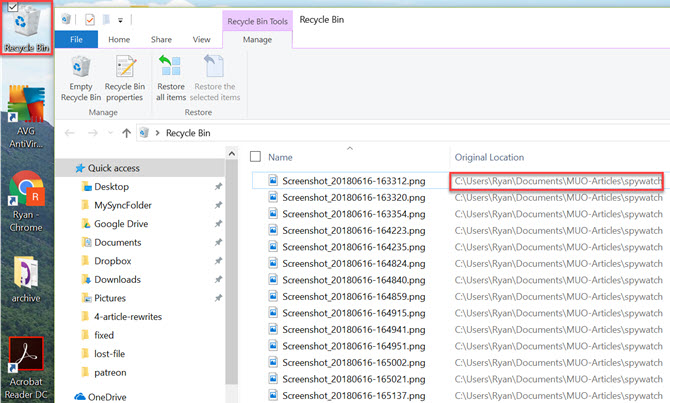Open Dropbox folder in Quick access
Screen dimensions: 673x407
tap(116, 261)
